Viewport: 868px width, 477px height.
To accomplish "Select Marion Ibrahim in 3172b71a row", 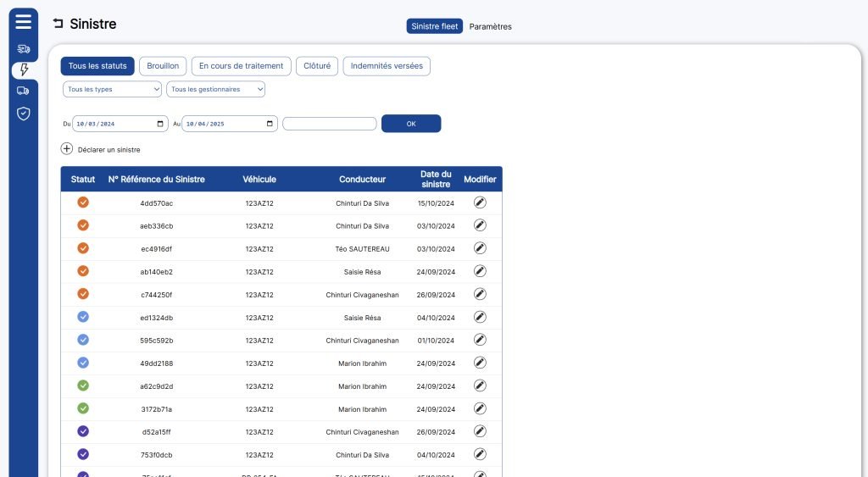I will point(363,409).
